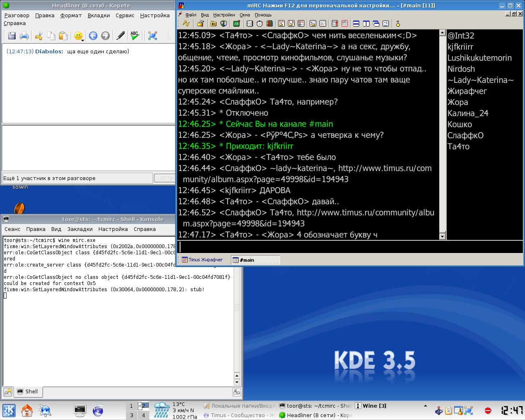Screen dimensions: 525x420
Task: Click mIRC chat scrollbar down arrow
Action: (442, 236)
